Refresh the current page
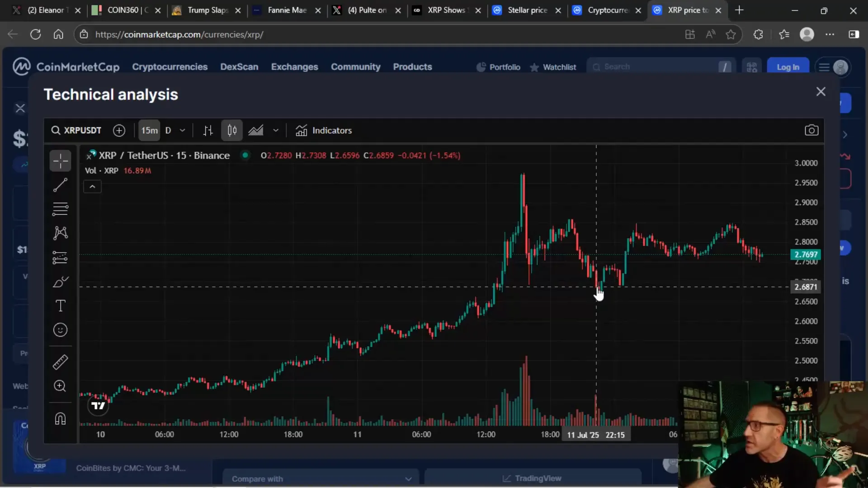Image resolution: width=868 pixels, height=488 pixels. pyautogui.click(x=35, y=34)
